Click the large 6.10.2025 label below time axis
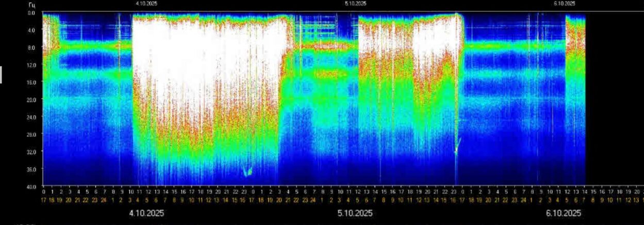The height and width of the screenshot is (225, 644). (x=564, y=213)
